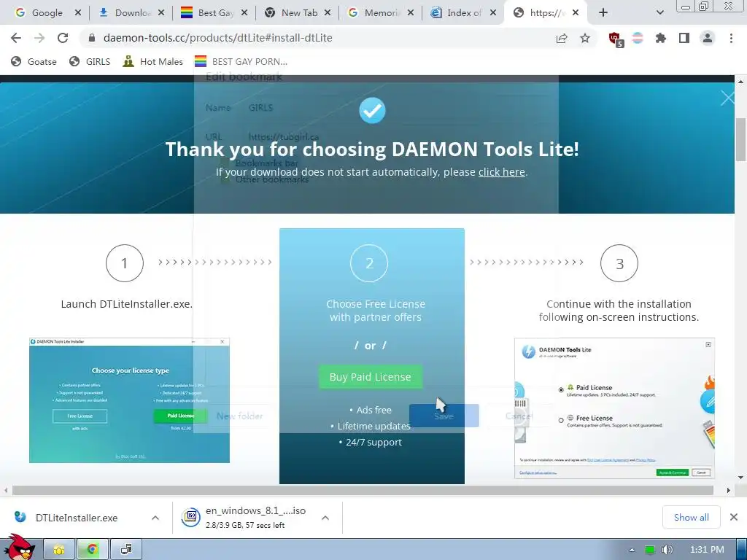Screen dimensions: 747x560
Task: Click the scroll right arrow at page bottom
Action: [x=729, y=490]
